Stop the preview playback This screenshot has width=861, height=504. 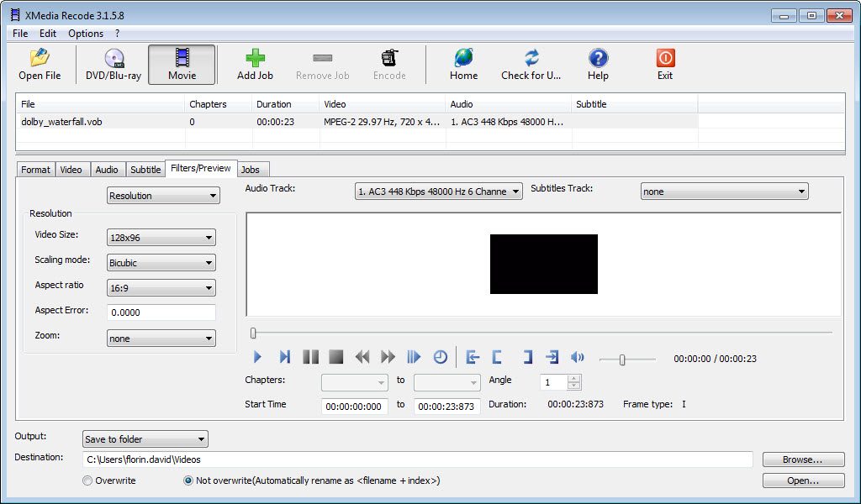point(336,358)
